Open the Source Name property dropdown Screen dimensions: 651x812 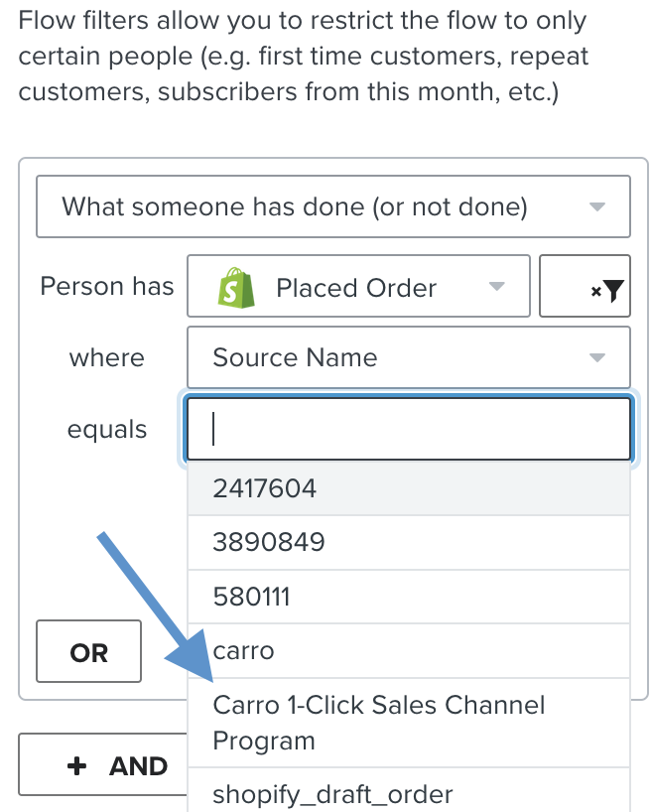408,357
